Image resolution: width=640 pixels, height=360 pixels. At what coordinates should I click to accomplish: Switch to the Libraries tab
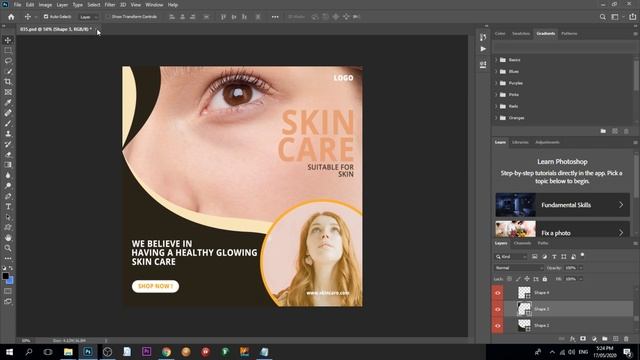(x=520, y=142)
